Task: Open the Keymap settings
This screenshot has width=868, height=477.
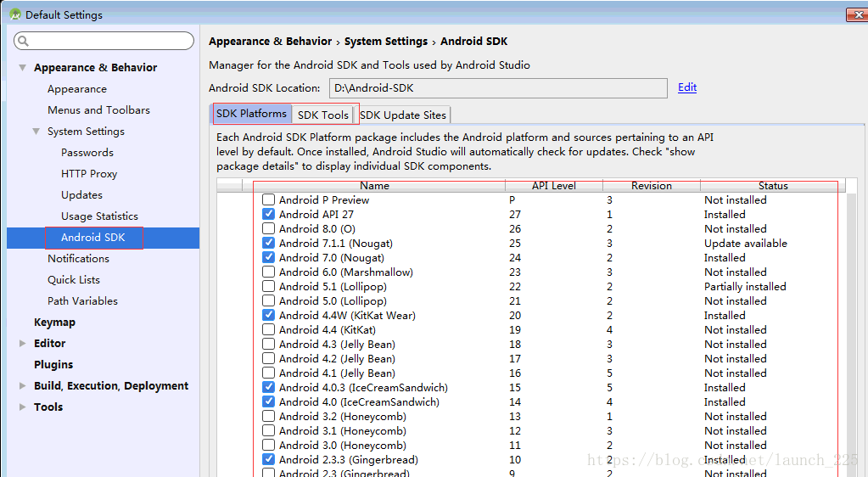Action: click(x=54, y=323)
